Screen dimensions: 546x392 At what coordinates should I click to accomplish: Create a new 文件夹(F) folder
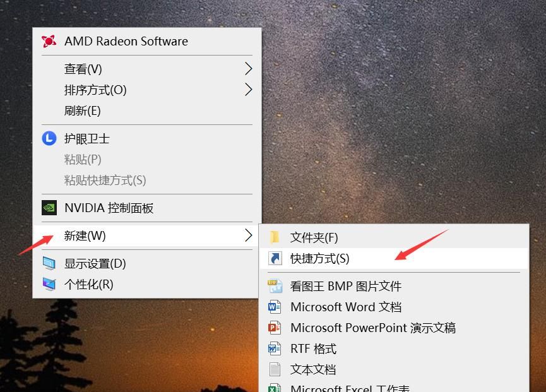coord(394,237)
